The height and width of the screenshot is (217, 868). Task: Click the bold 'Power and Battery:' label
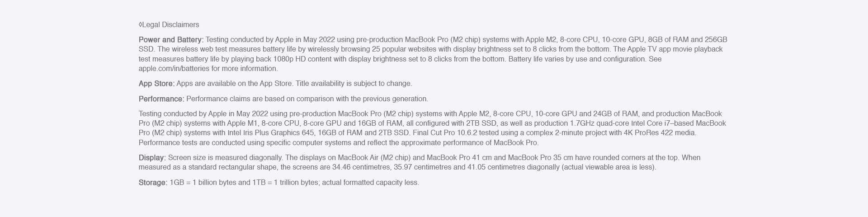click(170, 40)
